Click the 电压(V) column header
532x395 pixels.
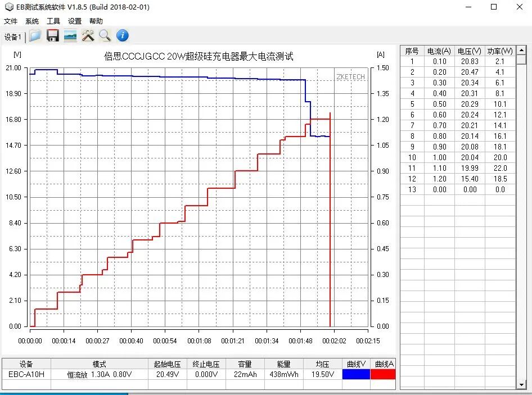[x=470, y=51]
